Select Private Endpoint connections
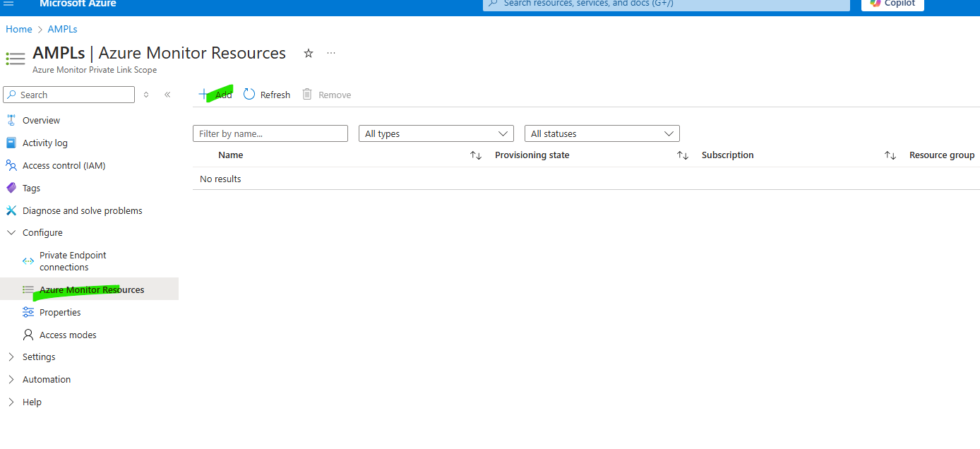980x449 pixels. point(73,261)
